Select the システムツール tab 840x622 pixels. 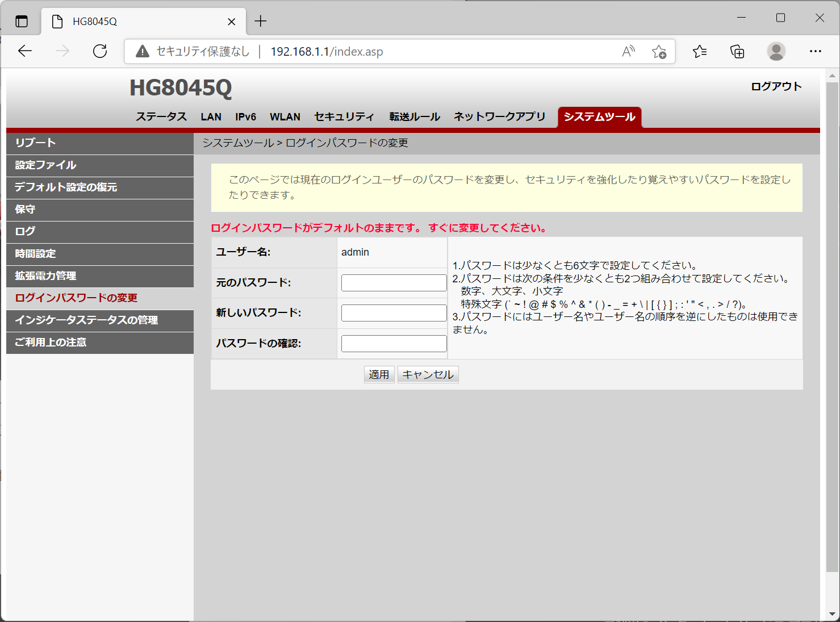coord(599,116)
